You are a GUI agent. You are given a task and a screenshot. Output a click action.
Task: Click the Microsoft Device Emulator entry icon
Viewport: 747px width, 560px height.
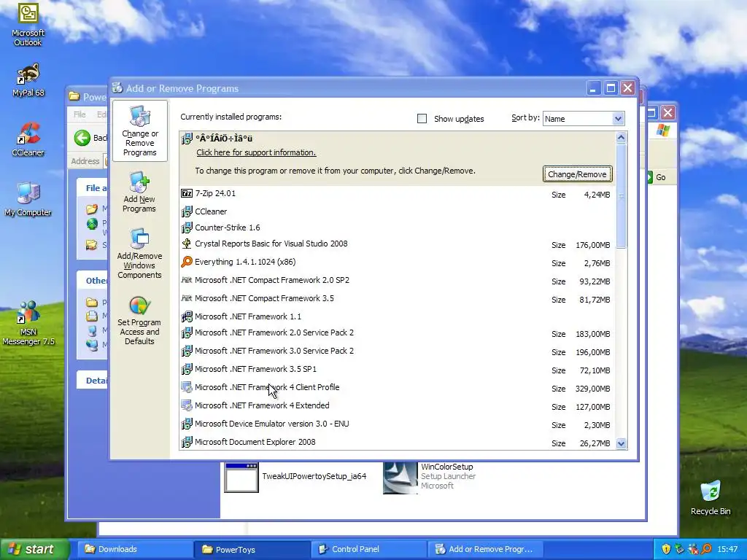(187, 424)
